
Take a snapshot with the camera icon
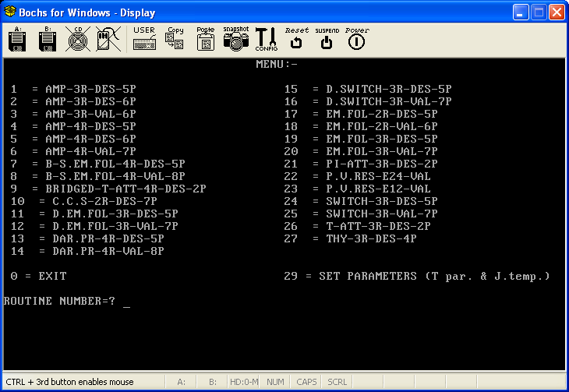(236, 38)
